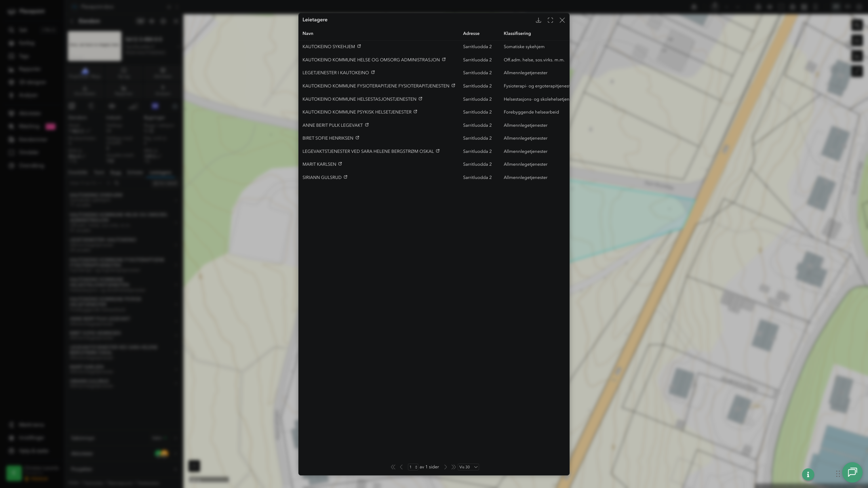Select the KAUTOKEINO SYKEHJEM tenant name
The width and height of the screenshot is (868, 488).
point(329,47)
